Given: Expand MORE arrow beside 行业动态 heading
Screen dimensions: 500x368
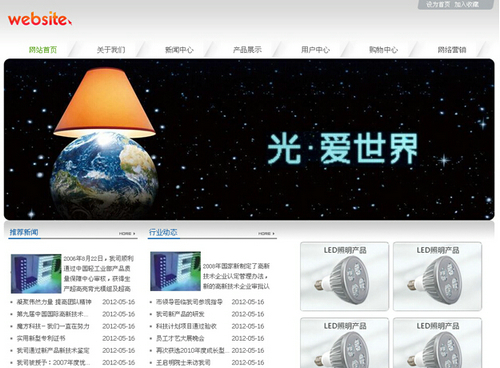Looking at the screenshot, I should click(266, 234).
